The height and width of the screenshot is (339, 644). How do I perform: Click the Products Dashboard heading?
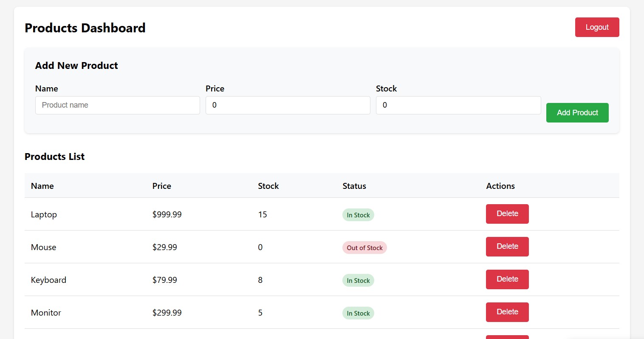[x=85, y=28]
